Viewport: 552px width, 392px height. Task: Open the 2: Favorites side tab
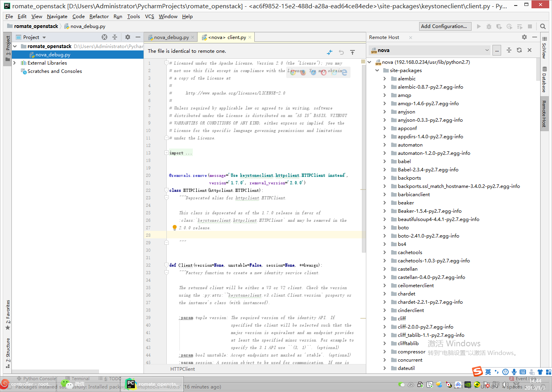tap(8, 314)
